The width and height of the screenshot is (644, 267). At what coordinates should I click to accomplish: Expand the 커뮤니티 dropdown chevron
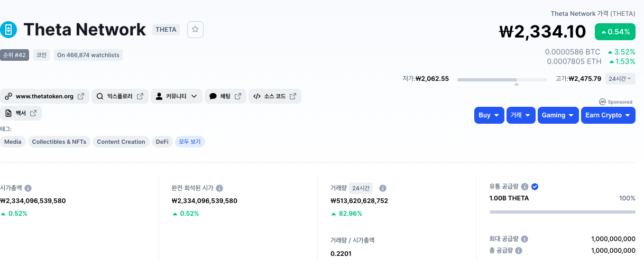tap(194, 96)
